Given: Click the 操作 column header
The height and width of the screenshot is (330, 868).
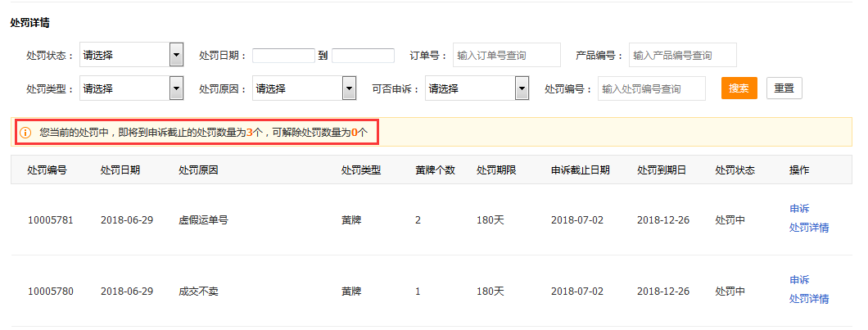Looking at the screenshot, I should pos(798,170).
